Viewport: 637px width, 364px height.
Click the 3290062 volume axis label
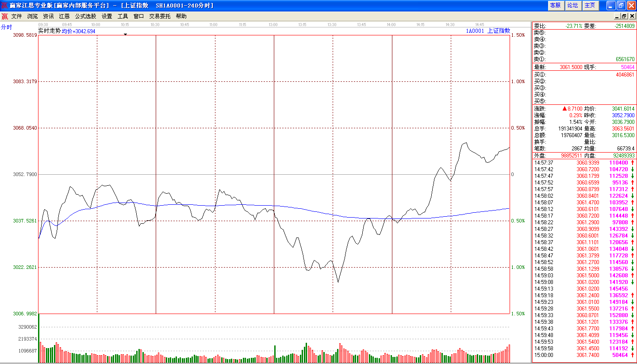(x=28, y=327)
